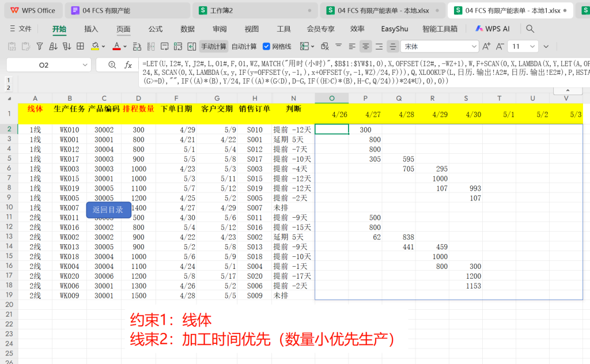Click the select all corner triangle
Viewport: 590px width, 364px height.
[9, 98]
